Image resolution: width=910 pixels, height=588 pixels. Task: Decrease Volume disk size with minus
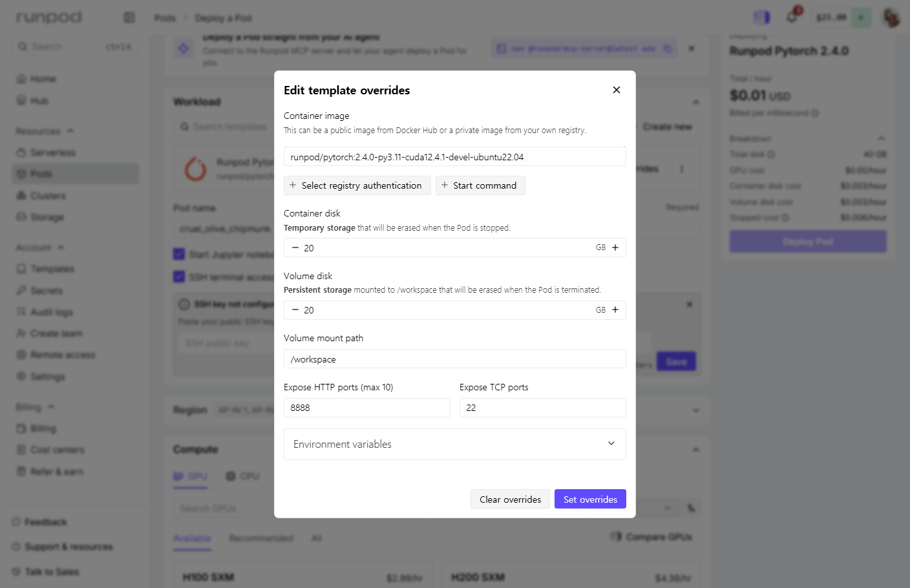point(295,310)
